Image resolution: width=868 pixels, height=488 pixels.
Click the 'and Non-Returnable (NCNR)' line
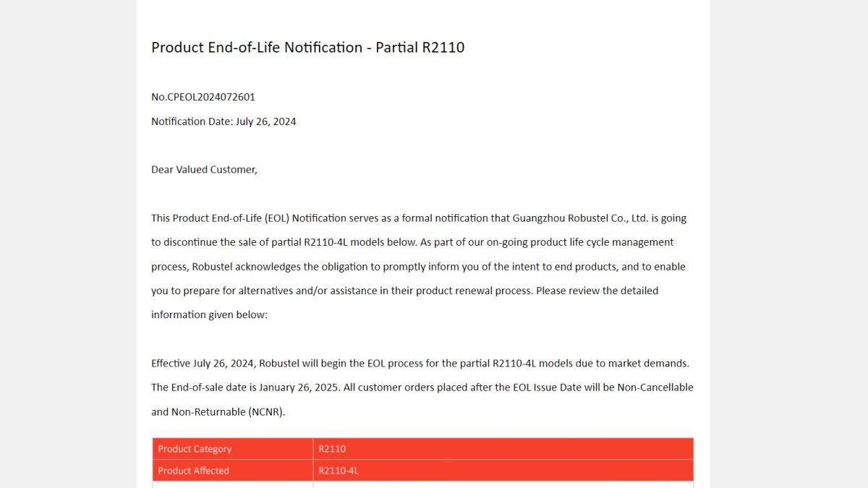[x=218, y=412]
